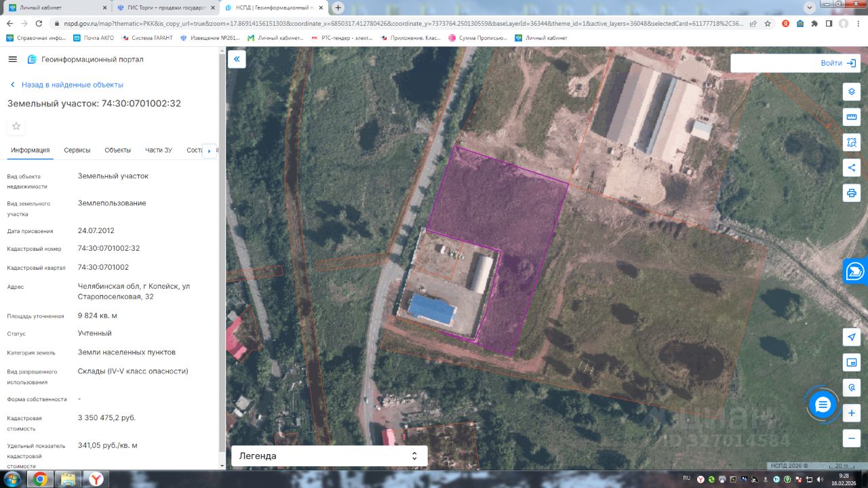The width and height of the screenshot is (868, 488).
Task: Add land parcel to favorites star
Action: click(16, 126)
